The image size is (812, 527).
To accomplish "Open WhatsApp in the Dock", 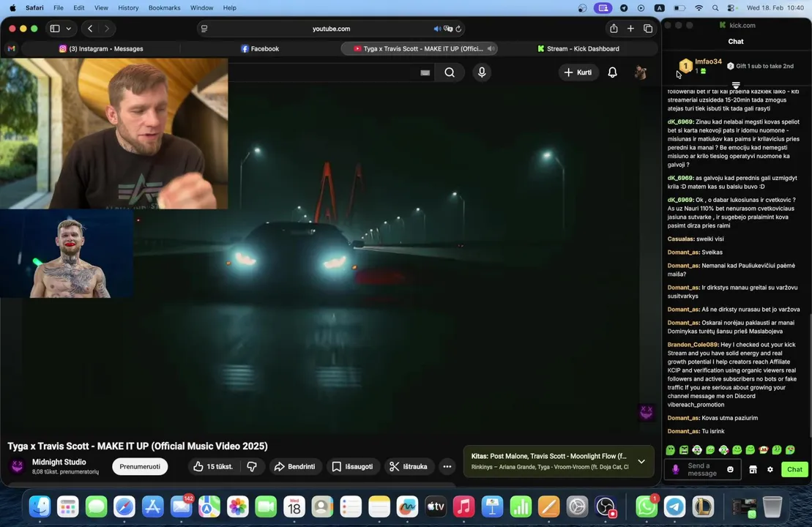I will tap(647, 507).
